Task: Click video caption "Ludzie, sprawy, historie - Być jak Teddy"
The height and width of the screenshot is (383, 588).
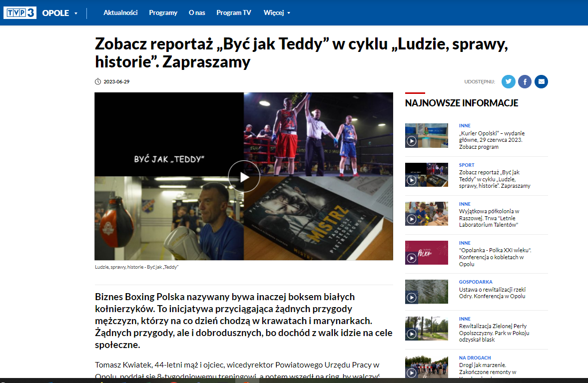Action: [x=136, y=267]
